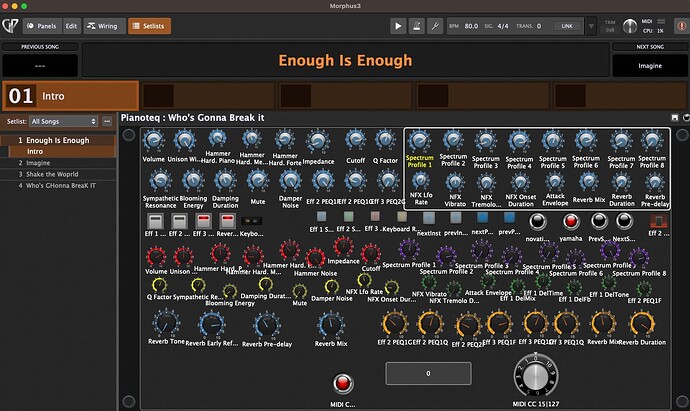
Task: Toggle the NextS... LED button
Action: tap(624, 221)
